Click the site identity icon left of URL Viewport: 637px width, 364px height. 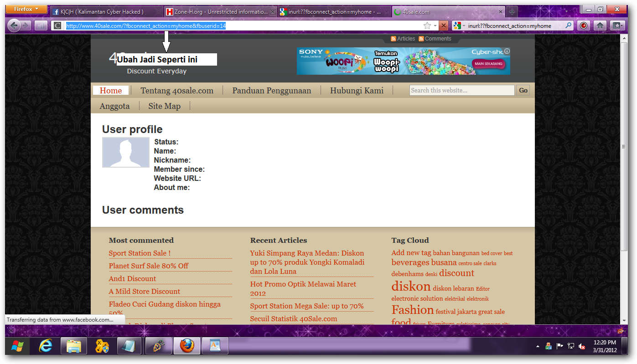click(57, 26)
